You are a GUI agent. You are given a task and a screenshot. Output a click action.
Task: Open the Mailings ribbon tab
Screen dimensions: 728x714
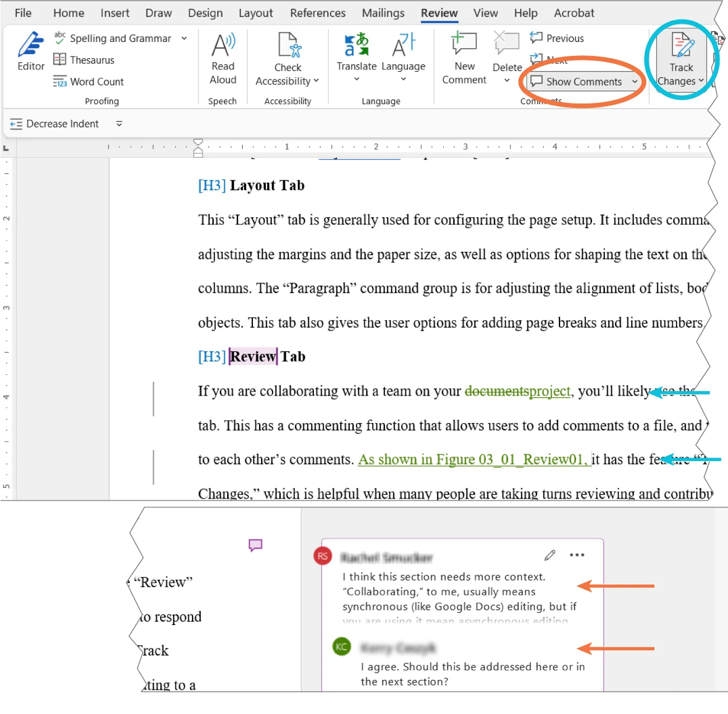383,13
